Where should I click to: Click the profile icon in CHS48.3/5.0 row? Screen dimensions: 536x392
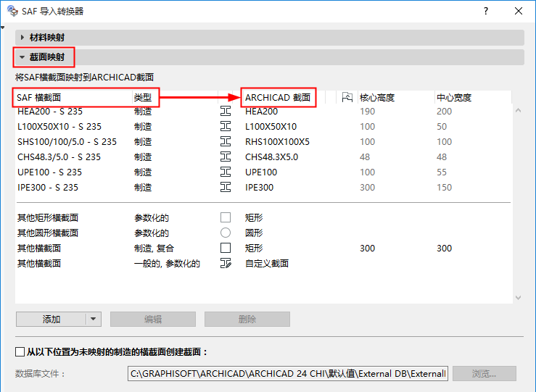tap(226, 157)
